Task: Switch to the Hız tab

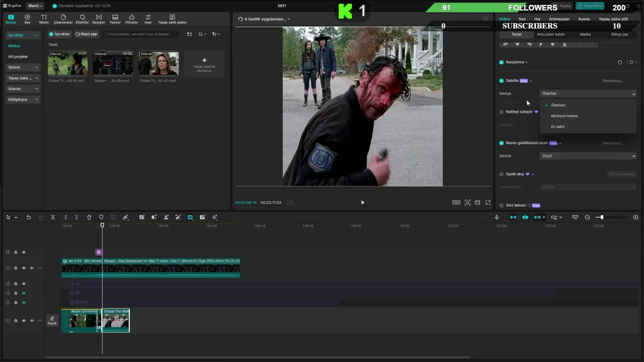Action: coord(537,19)
